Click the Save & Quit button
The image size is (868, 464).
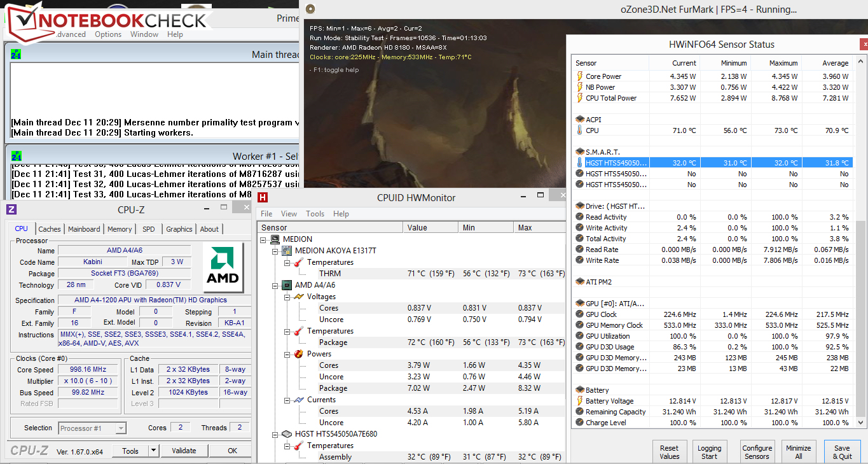pos(842,452)
